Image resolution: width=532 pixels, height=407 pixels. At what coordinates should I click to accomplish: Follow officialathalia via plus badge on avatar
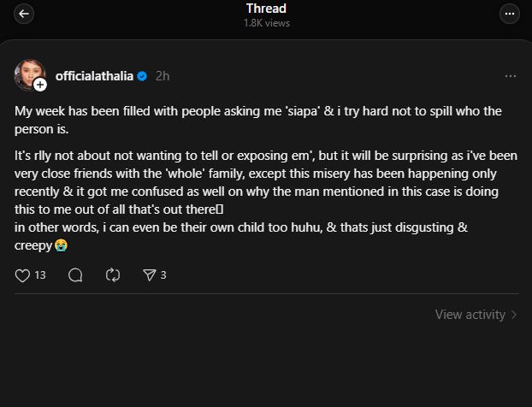pos(40,85)
